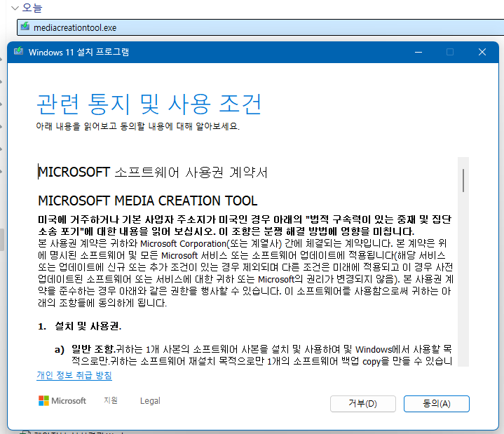The image size is (504, 434).
Task: Click the 동의(A) accept button
Action: pos(436,403)
